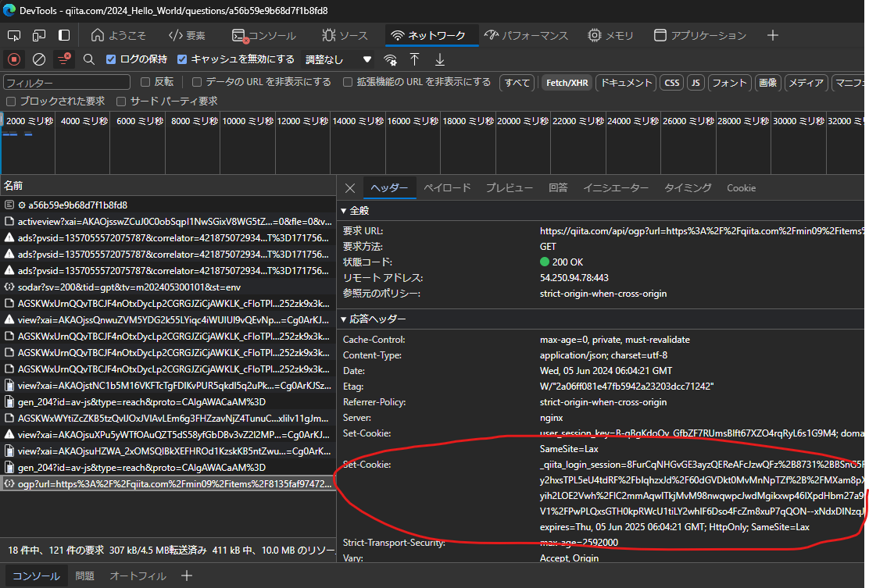Open the コンソール tab

pyautogui.click(x=264, y=35)
